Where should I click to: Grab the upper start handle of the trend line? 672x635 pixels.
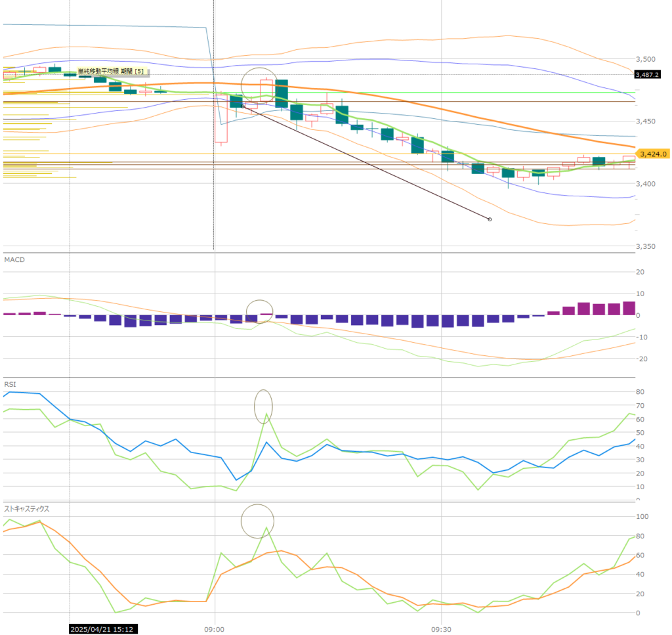click(x=243, y=106)
